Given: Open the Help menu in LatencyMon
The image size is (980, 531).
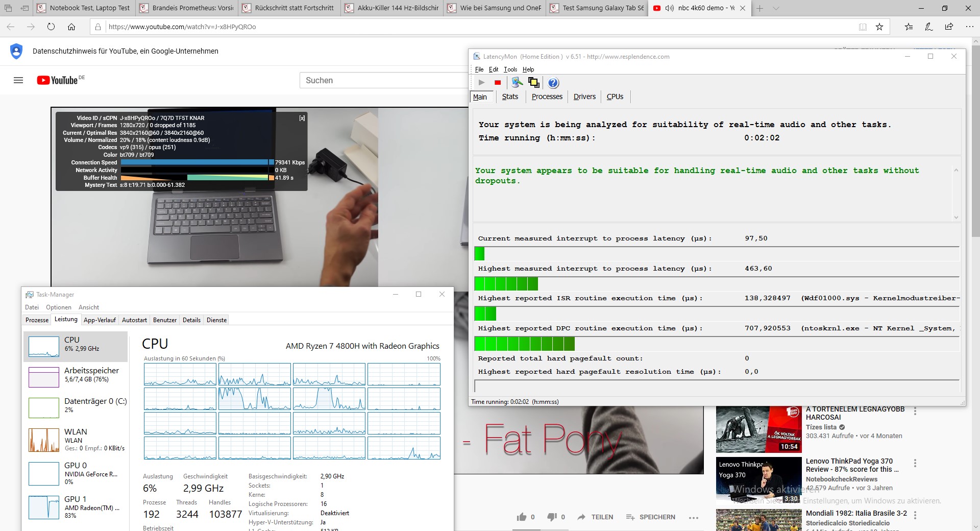Looking at the screenshot, I should point(528,69).
